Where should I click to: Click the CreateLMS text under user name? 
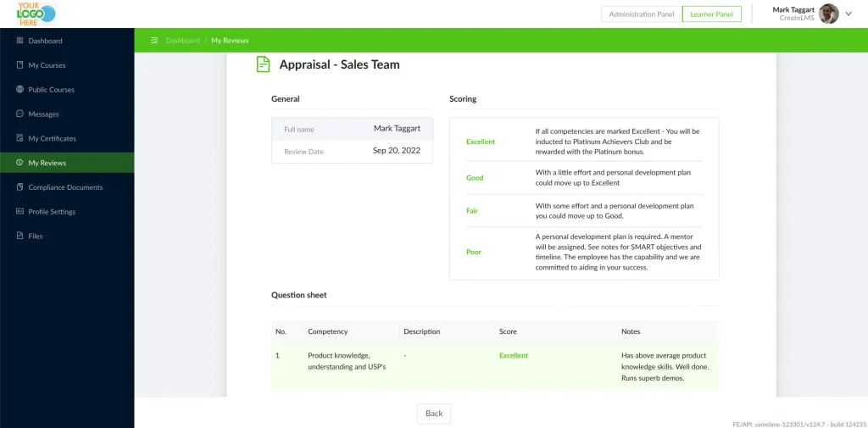[x=796, y=19]
